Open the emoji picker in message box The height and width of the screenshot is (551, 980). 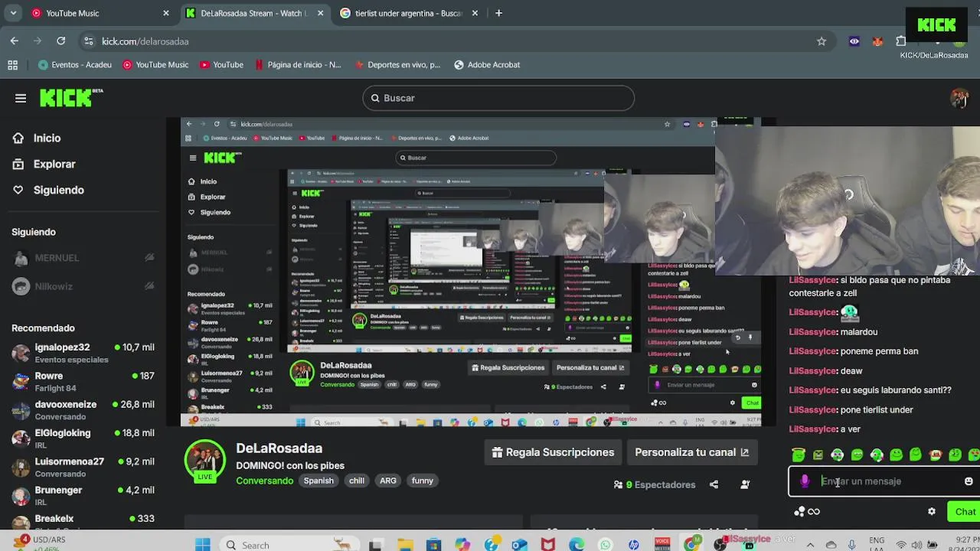tap(969, 481)
